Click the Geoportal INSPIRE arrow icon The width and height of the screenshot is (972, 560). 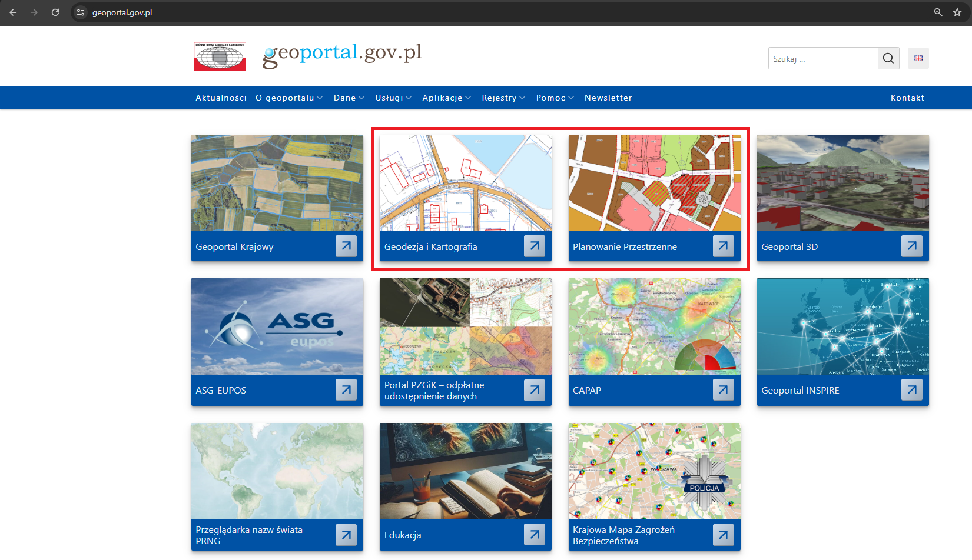click(911, 389)
